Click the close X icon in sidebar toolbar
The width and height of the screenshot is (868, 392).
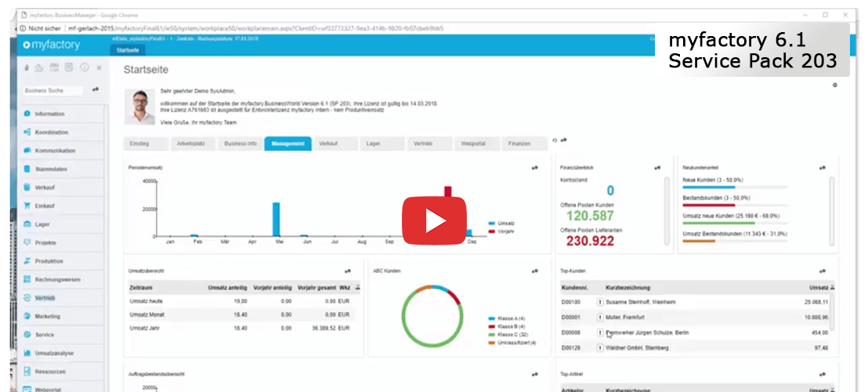99,67
